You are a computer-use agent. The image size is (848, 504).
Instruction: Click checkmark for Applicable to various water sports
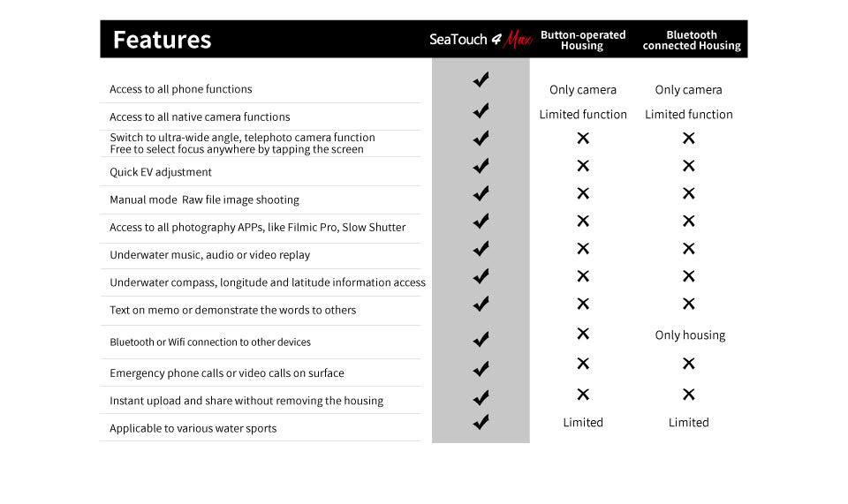click(481, 422)
